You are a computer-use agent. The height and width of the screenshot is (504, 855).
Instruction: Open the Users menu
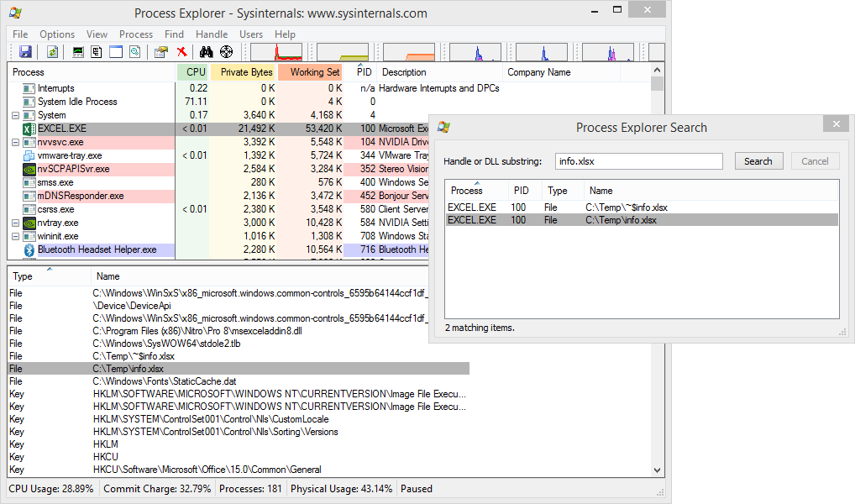[x=251, y=34]
